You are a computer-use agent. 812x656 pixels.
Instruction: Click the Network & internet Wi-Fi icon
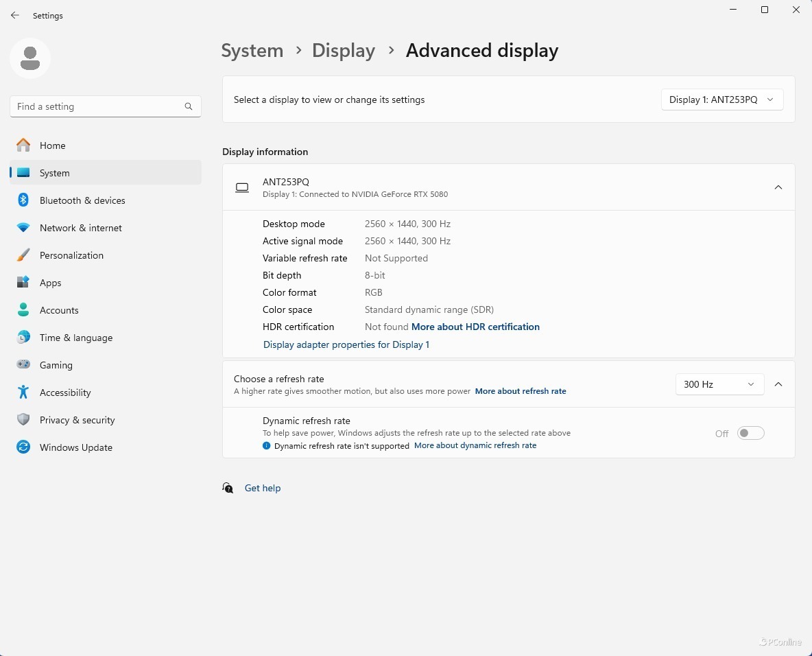click(23, 228)
